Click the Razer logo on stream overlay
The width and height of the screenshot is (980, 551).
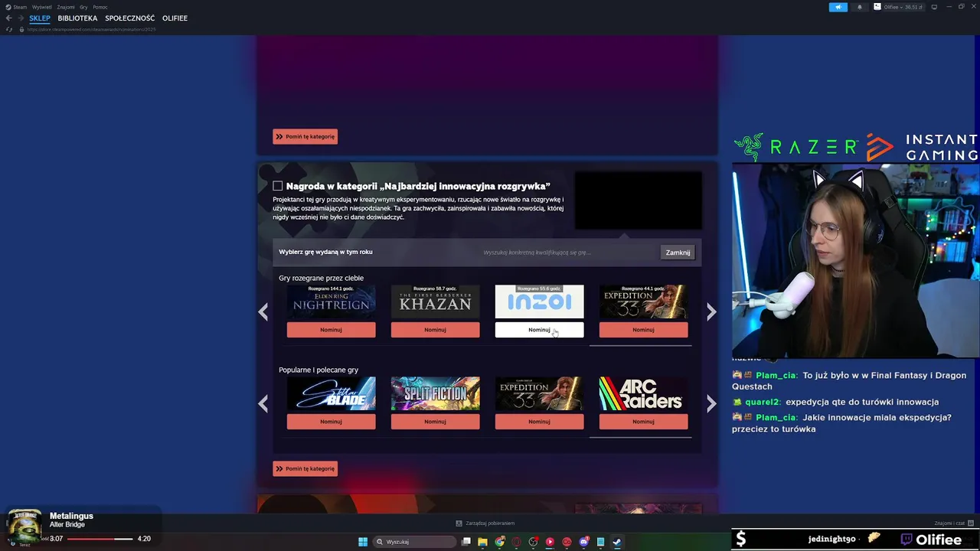click(795, 147)
